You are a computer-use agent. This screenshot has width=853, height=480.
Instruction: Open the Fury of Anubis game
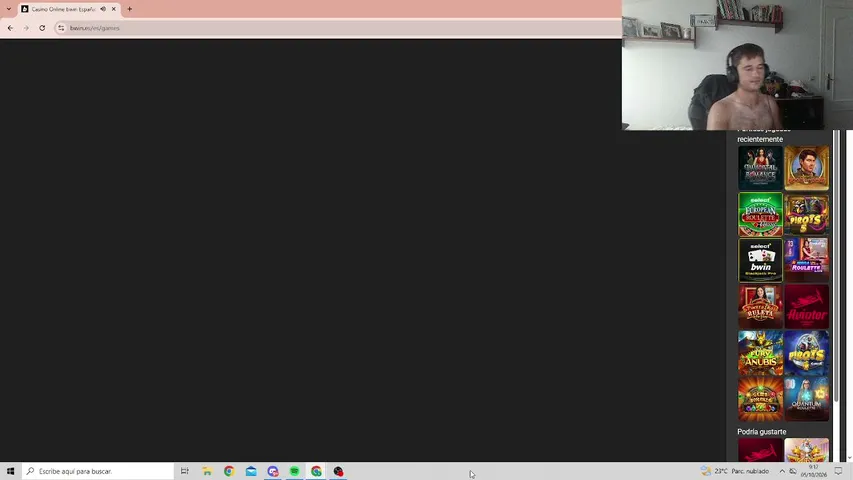(x=760, y=353)
